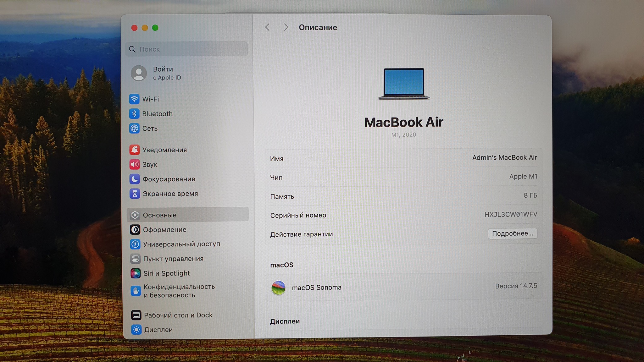Open Рабочий стол и Dock
Screen dimensions: 644x362
pos(178,315)
